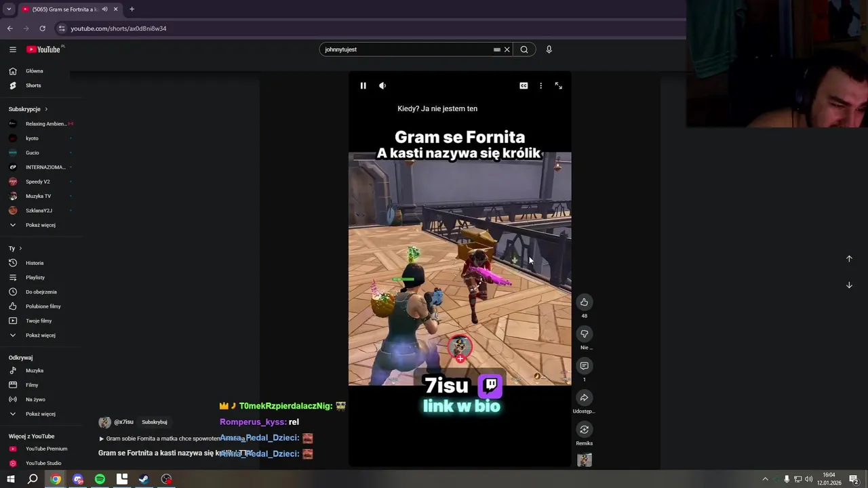Viewport: 868px width, 488px height.
Task: Open the Windows Start menu
Action: pos(11,479)
